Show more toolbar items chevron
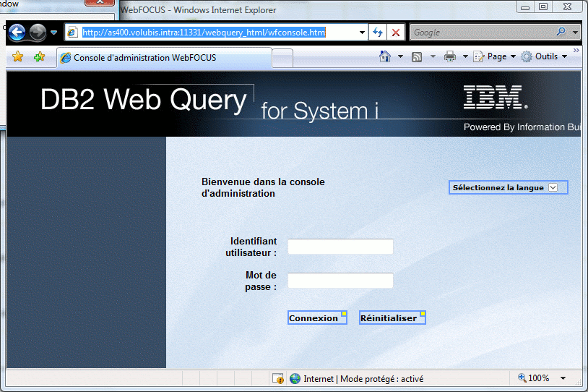588x392 pixels. click(576, 51)
